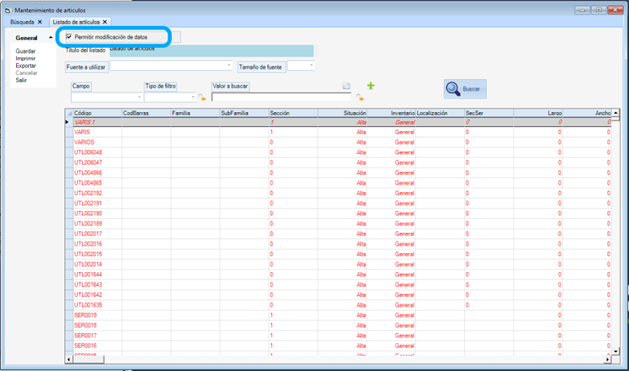This screenshot has width=629, height=371.
Task: Click the Localización column header
Action: (x=440, y=113)
